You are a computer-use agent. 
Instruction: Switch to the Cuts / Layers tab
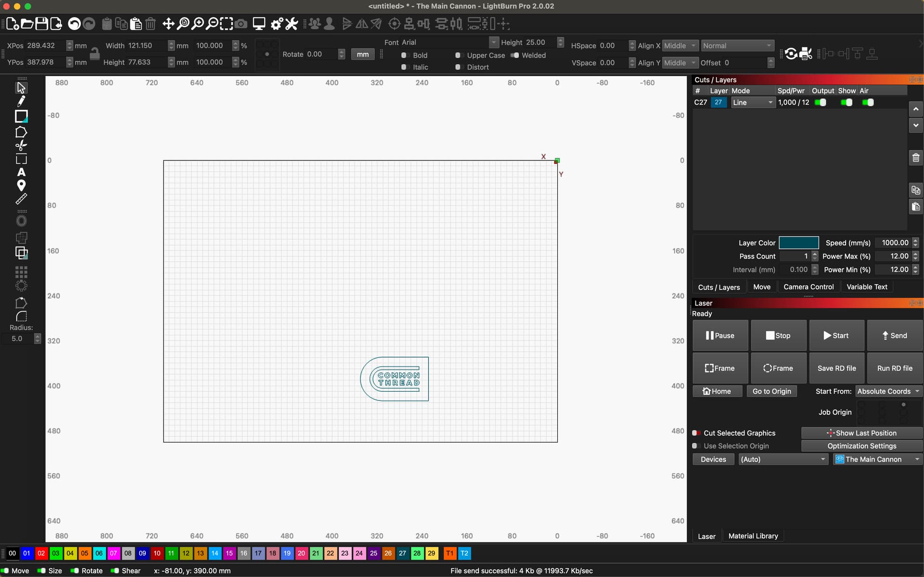pos(719,287)
